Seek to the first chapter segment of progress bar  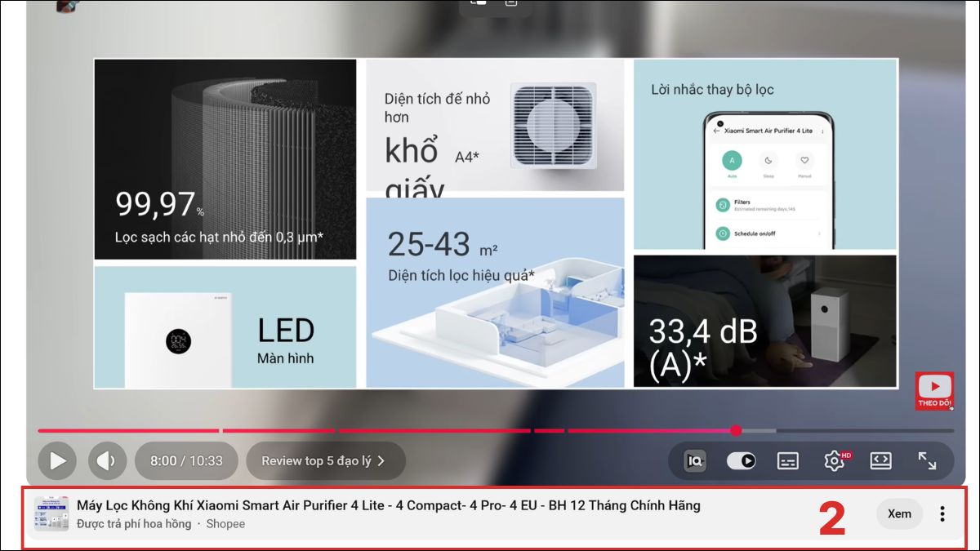(x=128, y=430)
